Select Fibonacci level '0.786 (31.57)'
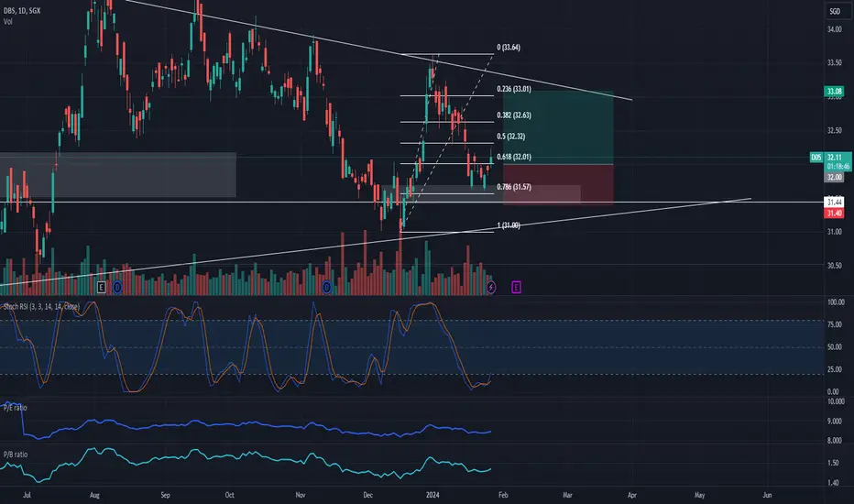The image size is (854, 504). (514, 187)
